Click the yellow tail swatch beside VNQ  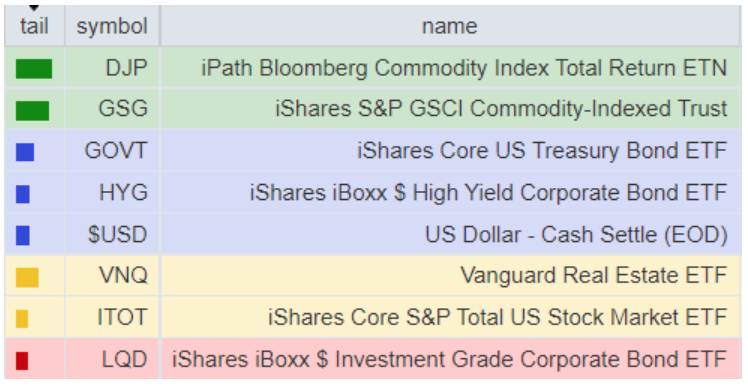[x=27, y=278]
